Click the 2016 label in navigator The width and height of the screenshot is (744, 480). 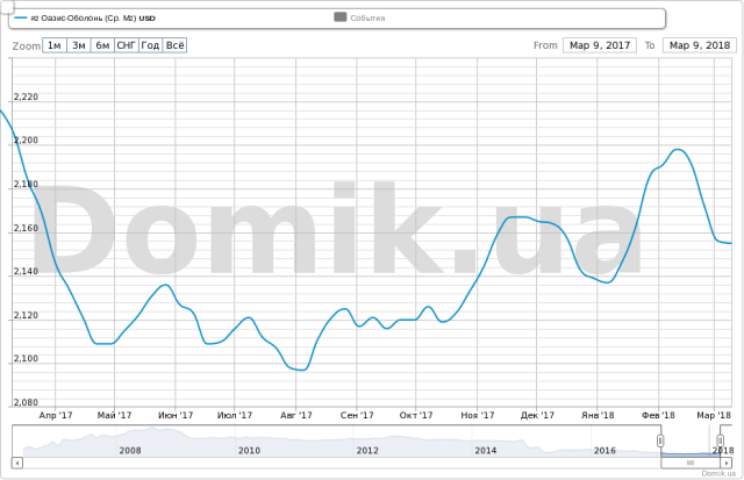(604, 450)
